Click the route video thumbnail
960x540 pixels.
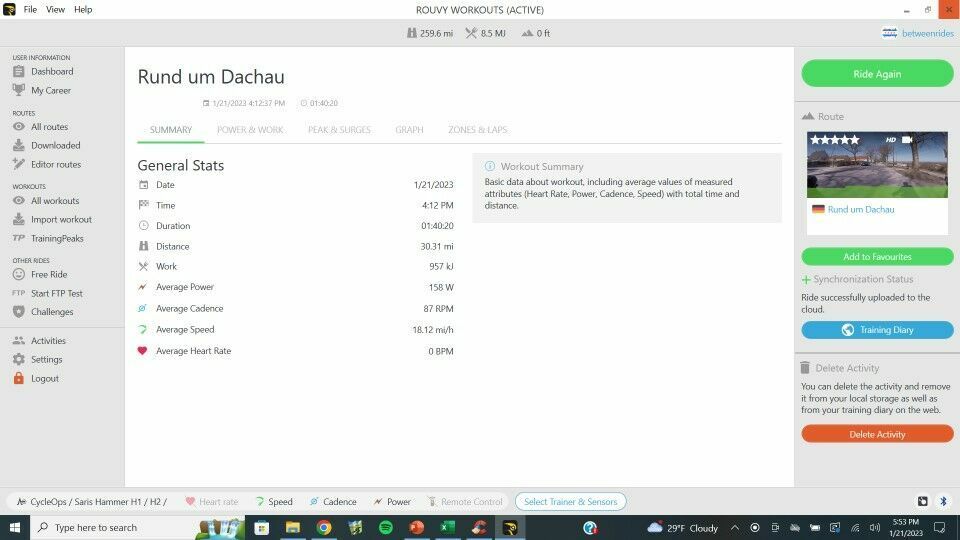tap(877, 165)
